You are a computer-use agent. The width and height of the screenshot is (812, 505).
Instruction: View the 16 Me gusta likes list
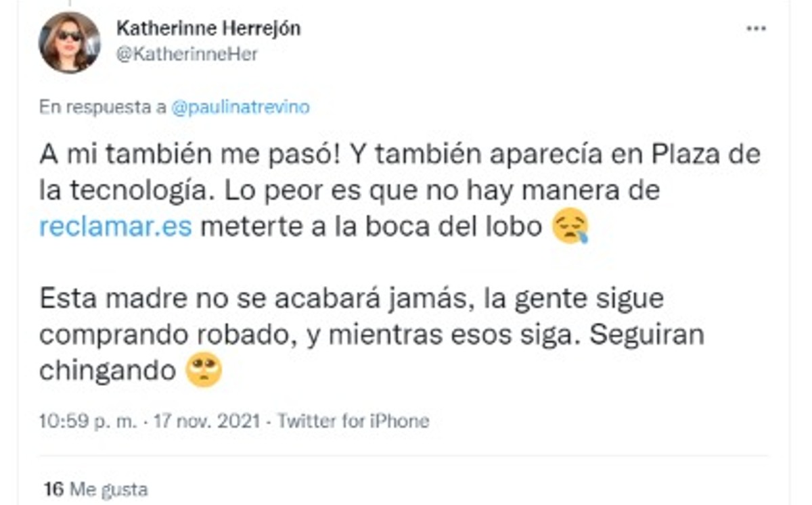pos(95,489)
